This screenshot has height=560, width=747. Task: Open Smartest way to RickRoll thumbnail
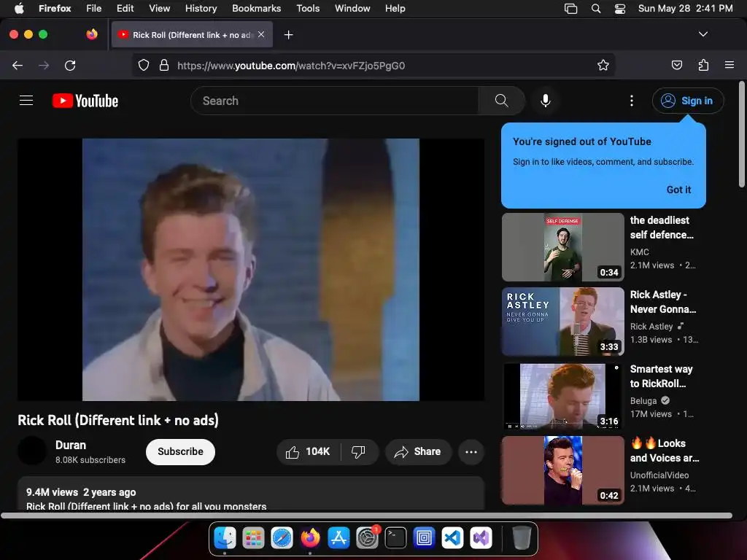click(562, 396)
